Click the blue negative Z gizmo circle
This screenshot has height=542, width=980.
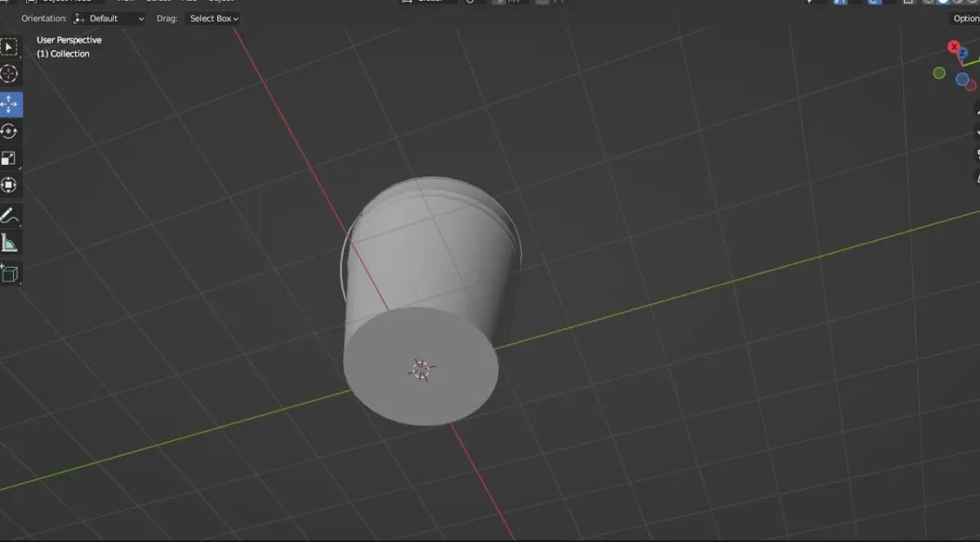(962, 79)
